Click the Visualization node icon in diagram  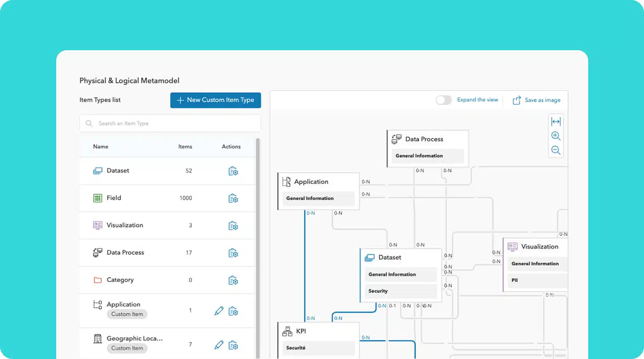tap(512, 246)
